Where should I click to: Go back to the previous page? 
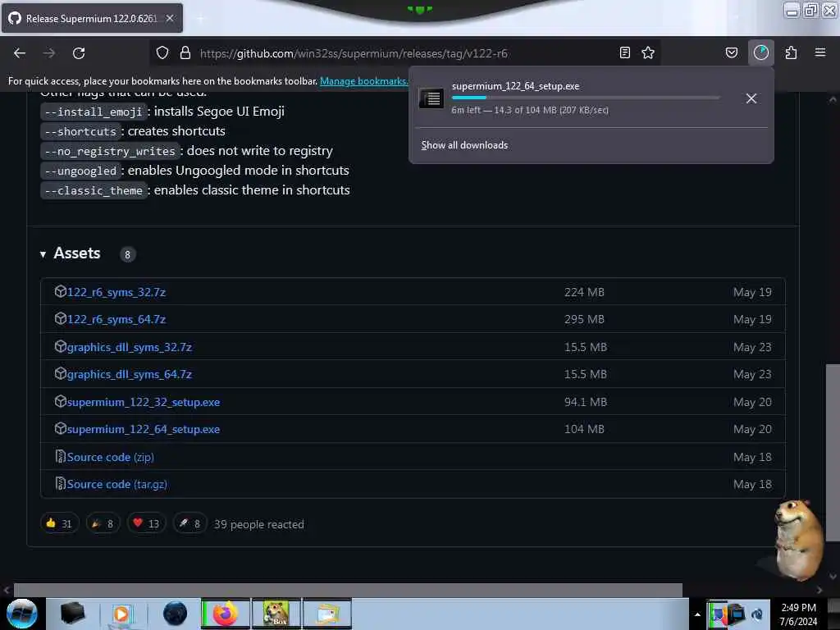[20, 53]
